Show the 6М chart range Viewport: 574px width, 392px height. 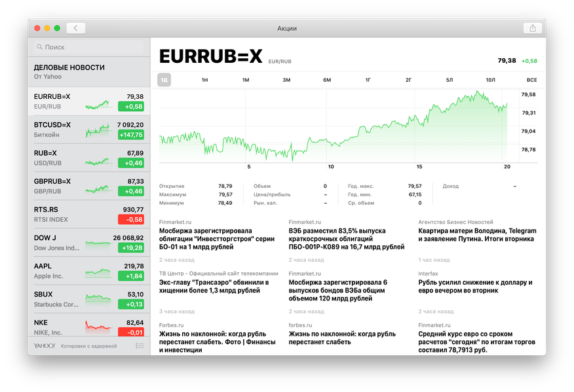coord(327,80)
